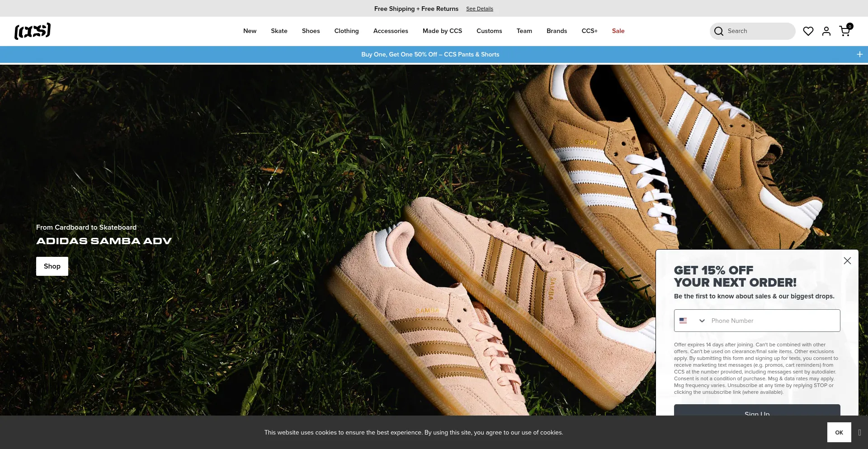Close the 15% off popup
The height and width of the screenshot is (449, 868).
[847, 261]
